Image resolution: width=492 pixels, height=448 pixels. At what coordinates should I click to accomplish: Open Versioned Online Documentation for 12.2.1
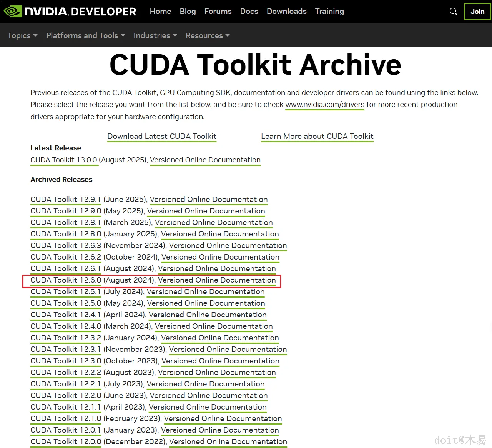[x=206, y=384]
